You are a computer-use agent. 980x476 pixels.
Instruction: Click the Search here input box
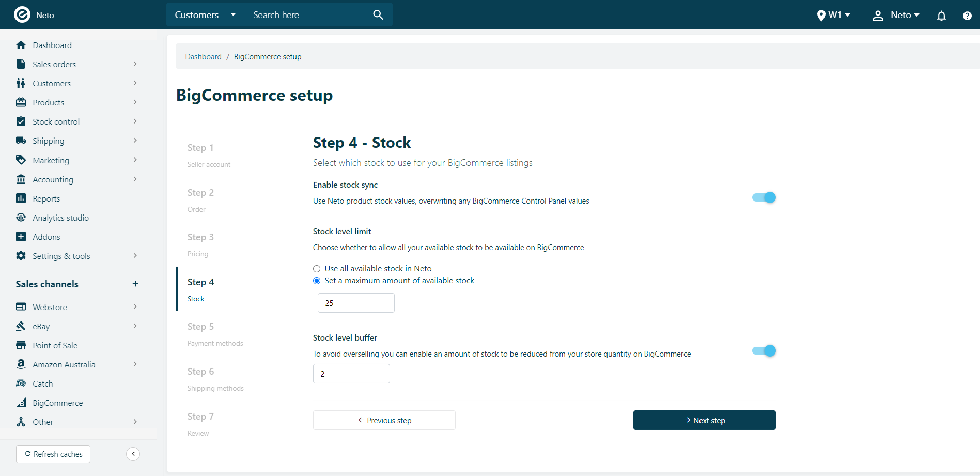coord(309,15)
